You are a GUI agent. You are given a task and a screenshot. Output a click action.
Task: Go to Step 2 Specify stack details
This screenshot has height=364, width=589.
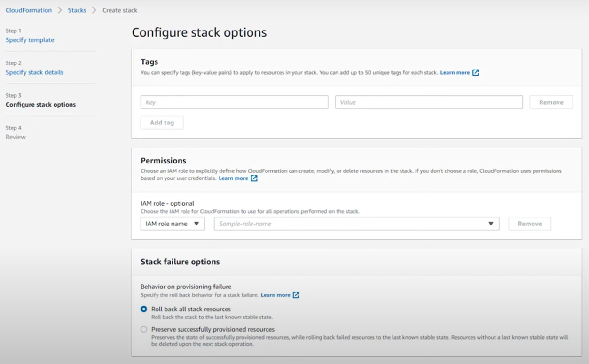(x=34, y=72)
